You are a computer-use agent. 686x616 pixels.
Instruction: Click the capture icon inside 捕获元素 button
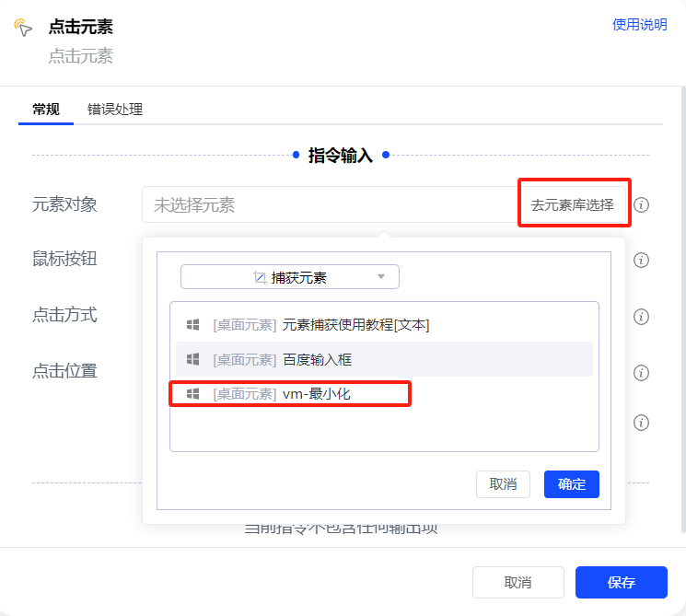click(x=259, y=277)
